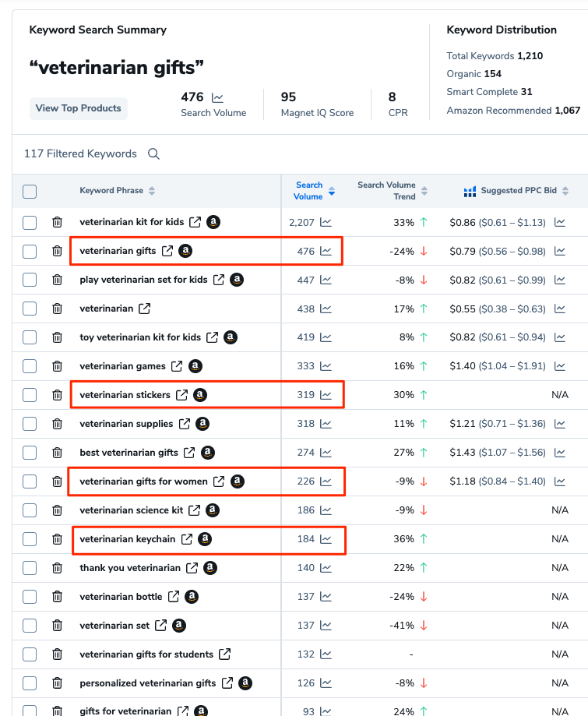Image resolution: width=588 pixels, height=716 pixels.
Task: Show search volume chart for veterinarian games
Action: 326,366
